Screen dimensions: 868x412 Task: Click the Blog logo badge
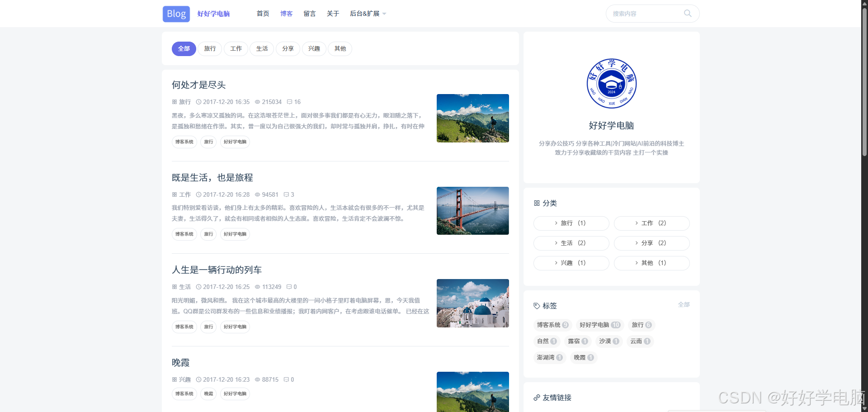pyautogui.click(x=176, y=14)
